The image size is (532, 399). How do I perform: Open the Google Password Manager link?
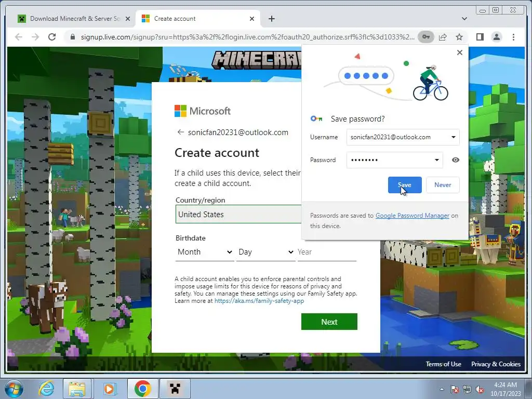point(412,216)
